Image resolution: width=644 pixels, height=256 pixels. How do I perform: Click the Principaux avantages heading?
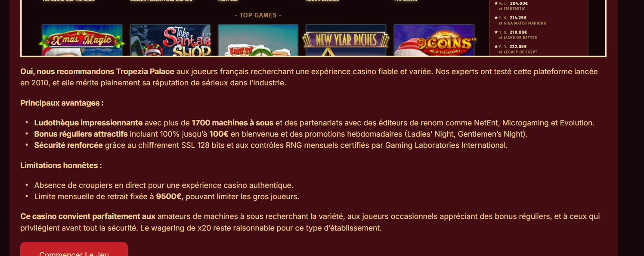click(x=62, y=103)
